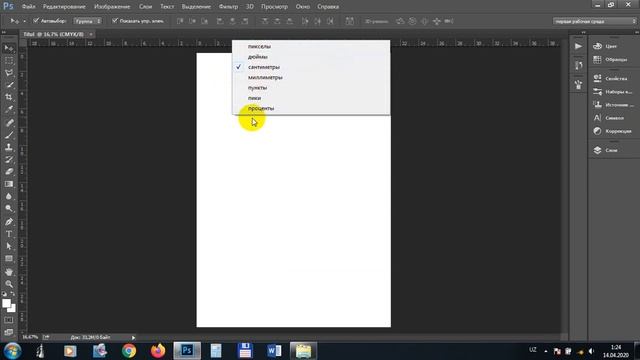
Task: Select the Brush tool
Action: [9, 135]
